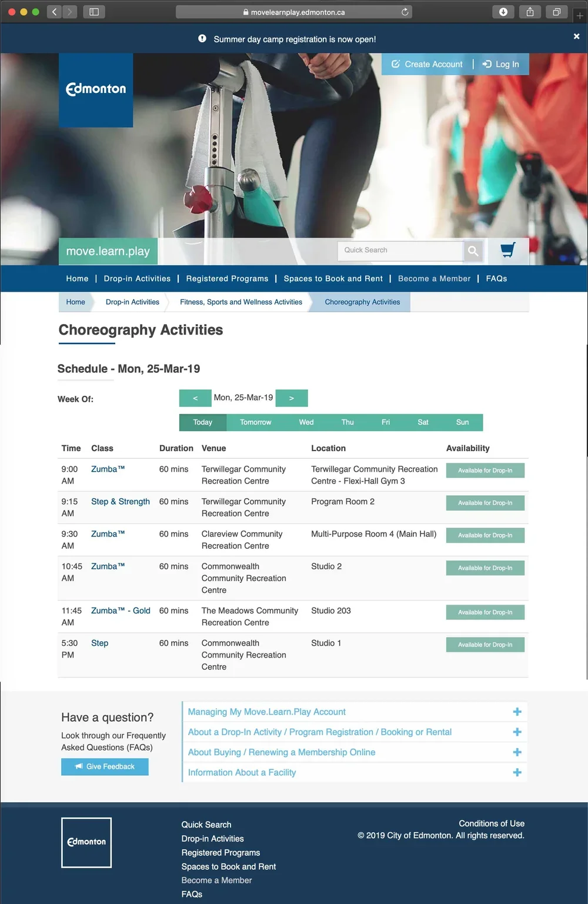
Task: Click footer Become a Member link
Action: (x=216, y=880)
